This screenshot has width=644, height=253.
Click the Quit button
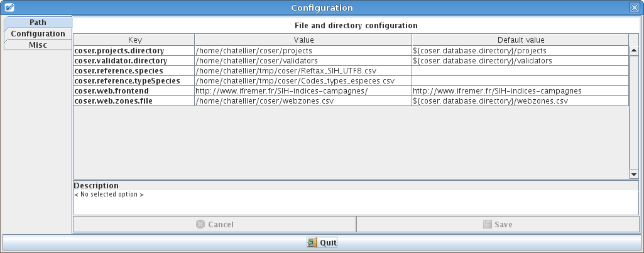322,242
